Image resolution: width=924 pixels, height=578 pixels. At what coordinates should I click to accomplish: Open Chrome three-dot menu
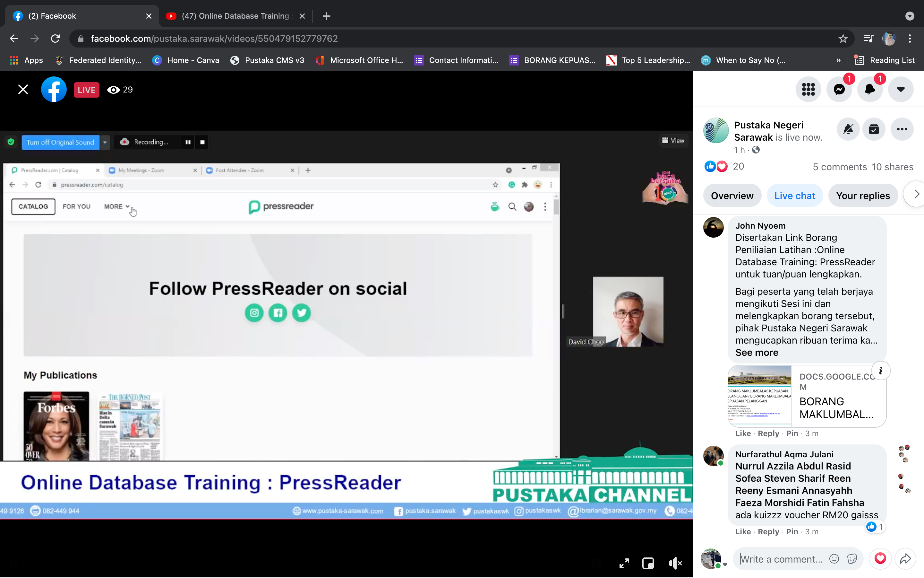(x=910, y=39)
